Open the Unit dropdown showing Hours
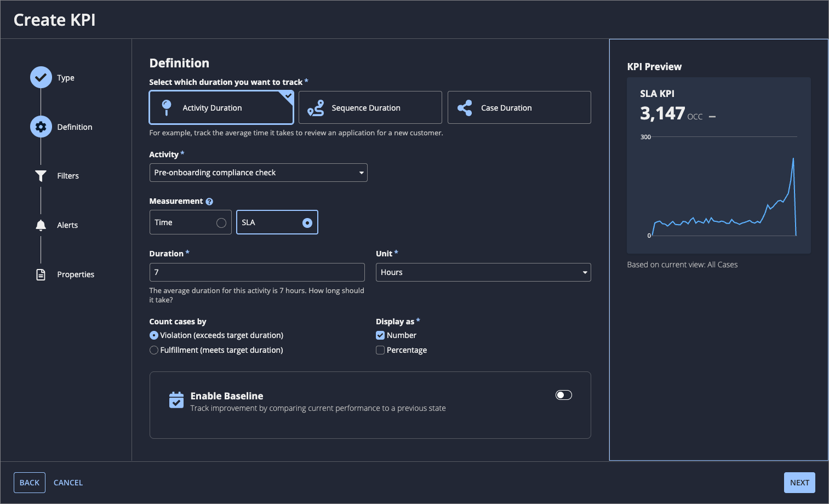 pos(483,272)
